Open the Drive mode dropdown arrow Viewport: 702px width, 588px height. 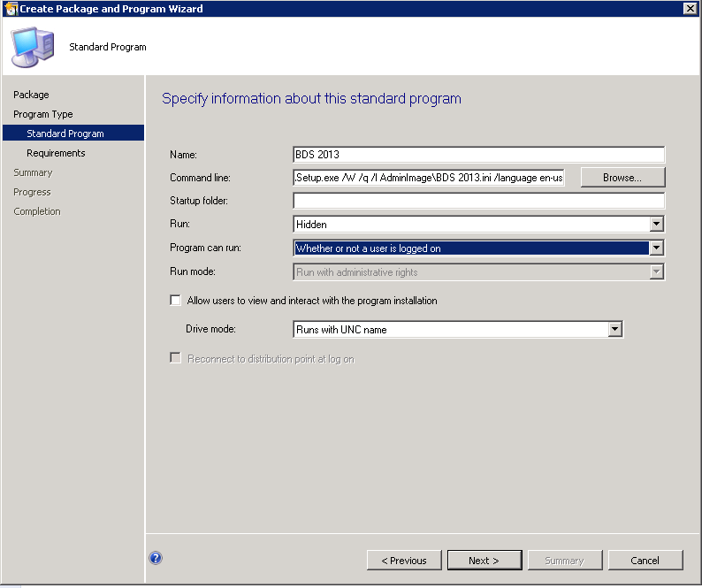click(614, 329)
